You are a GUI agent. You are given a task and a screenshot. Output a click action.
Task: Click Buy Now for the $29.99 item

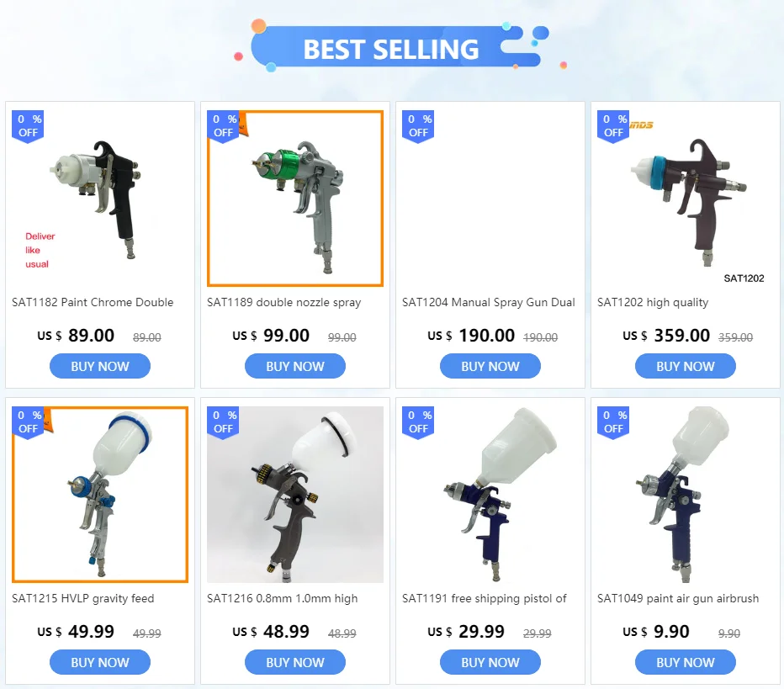point(490,662)
